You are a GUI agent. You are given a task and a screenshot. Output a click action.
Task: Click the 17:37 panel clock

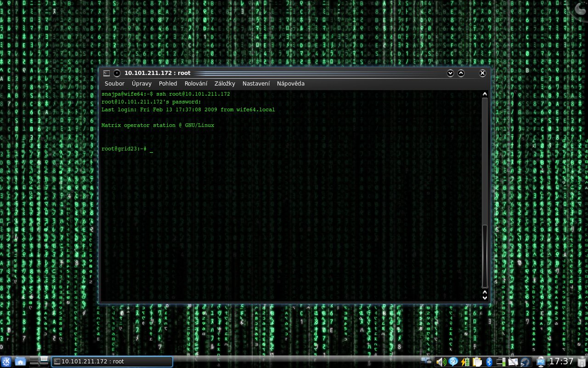click(x=561, y=362)
